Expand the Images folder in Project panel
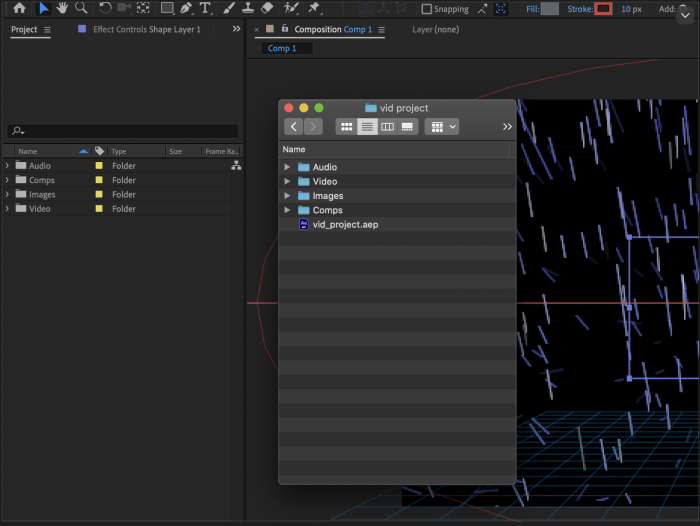Screen dimensions: 700x526 point(7,194)
